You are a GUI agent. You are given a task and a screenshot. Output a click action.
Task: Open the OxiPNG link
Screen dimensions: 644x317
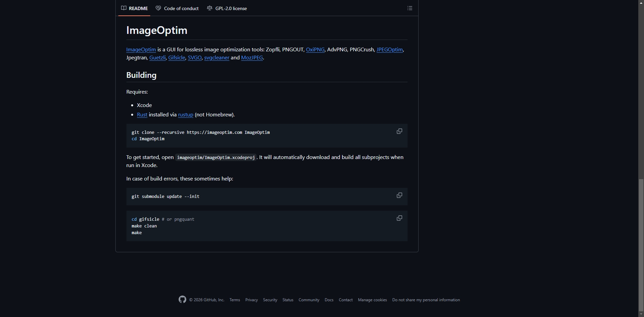(315, 50)
